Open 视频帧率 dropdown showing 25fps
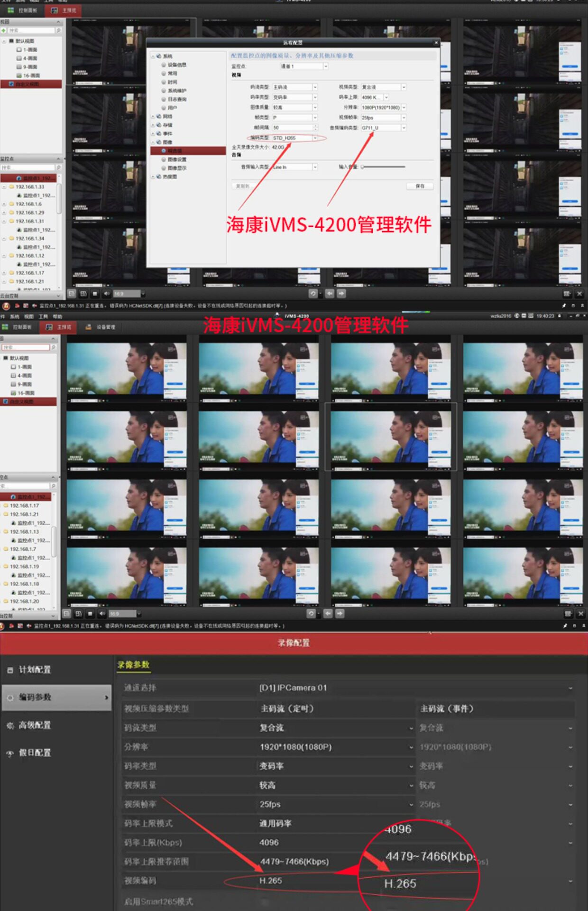588x911 pixels. point(383,118)
